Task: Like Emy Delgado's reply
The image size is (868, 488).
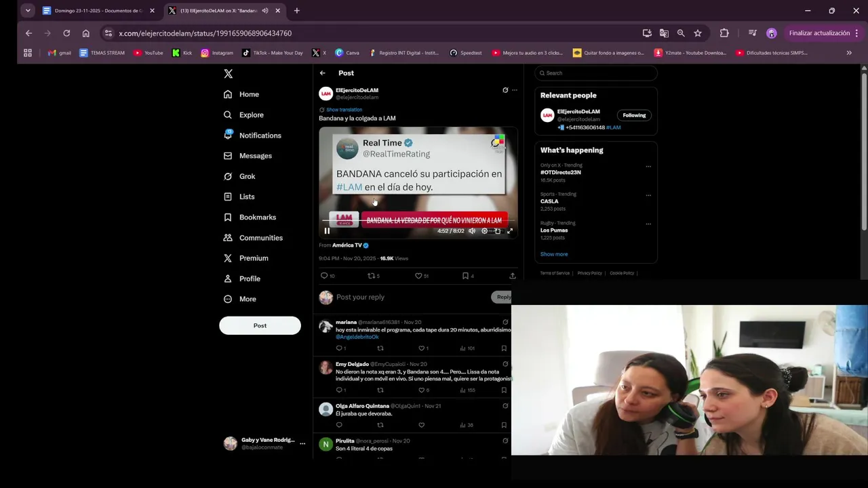Action: (421, 390)
